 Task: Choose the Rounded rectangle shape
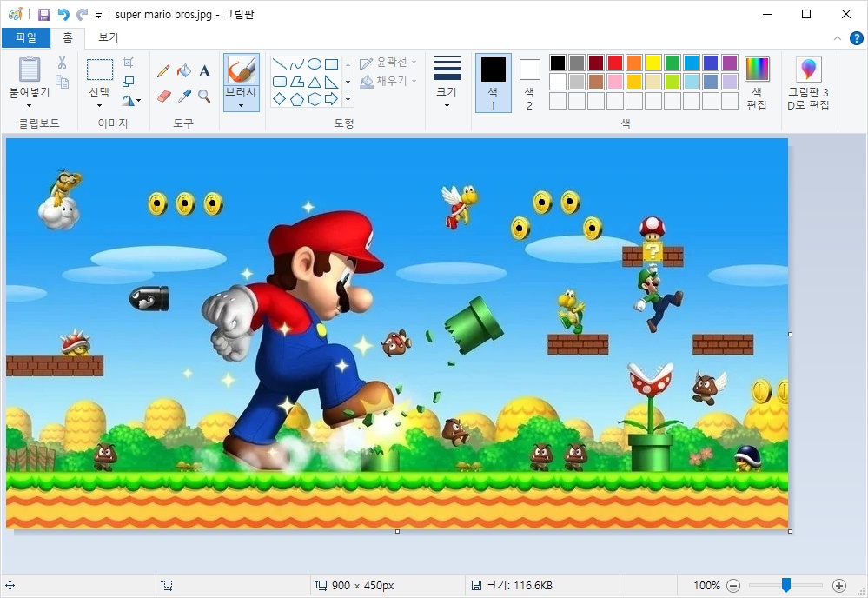(x=280, y=82)
